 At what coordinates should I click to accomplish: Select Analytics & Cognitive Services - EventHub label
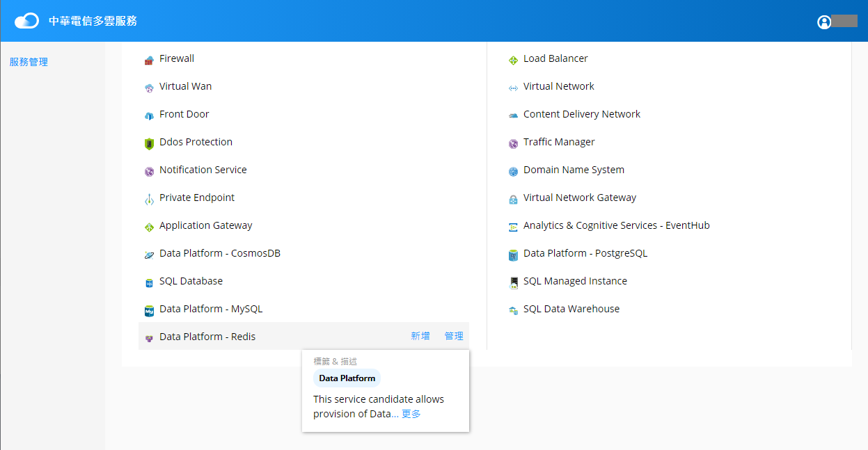coord(617,225)
